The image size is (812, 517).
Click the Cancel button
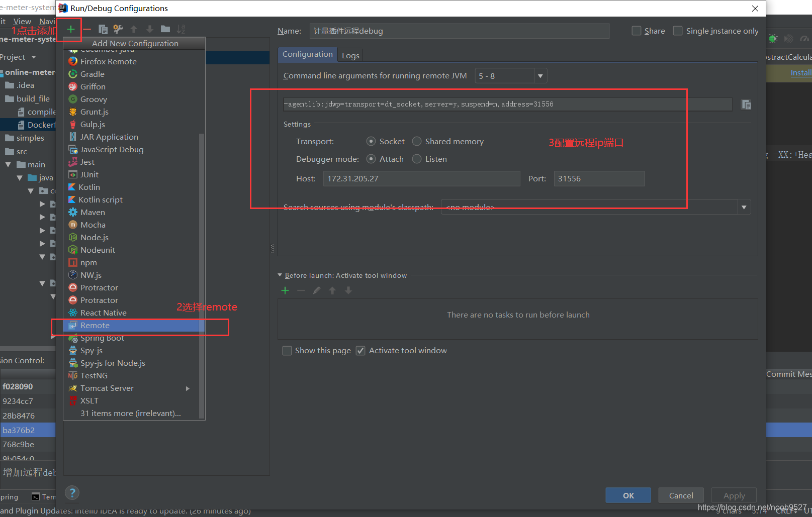pyautogui.click(x=681, y=495)
